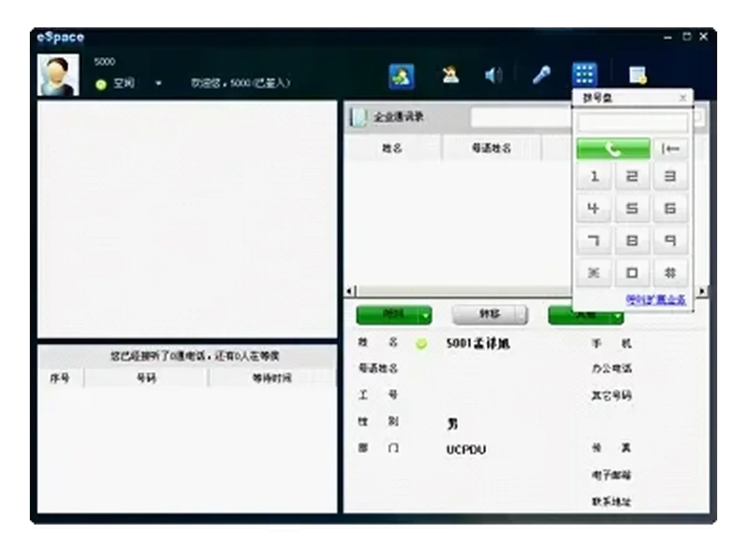The width and height of the screenshot is (747, 560).
Task: Click the left arrow of horizontal scrollbar
Action: [349, 291]
